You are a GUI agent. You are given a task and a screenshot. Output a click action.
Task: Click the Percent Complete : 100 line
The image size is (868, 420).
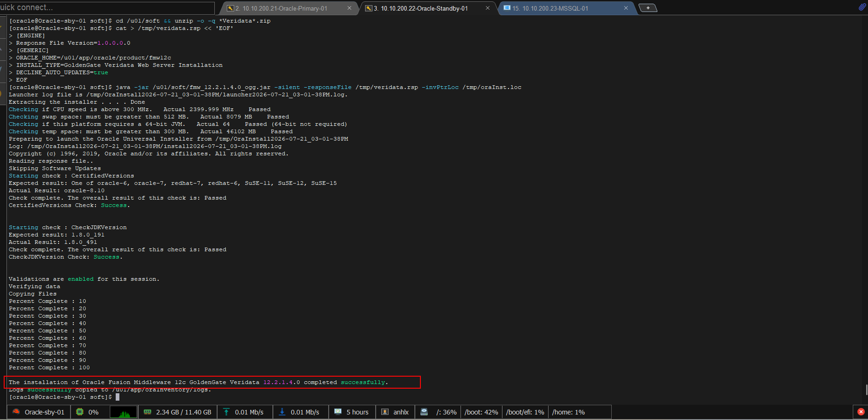(49, 367)
